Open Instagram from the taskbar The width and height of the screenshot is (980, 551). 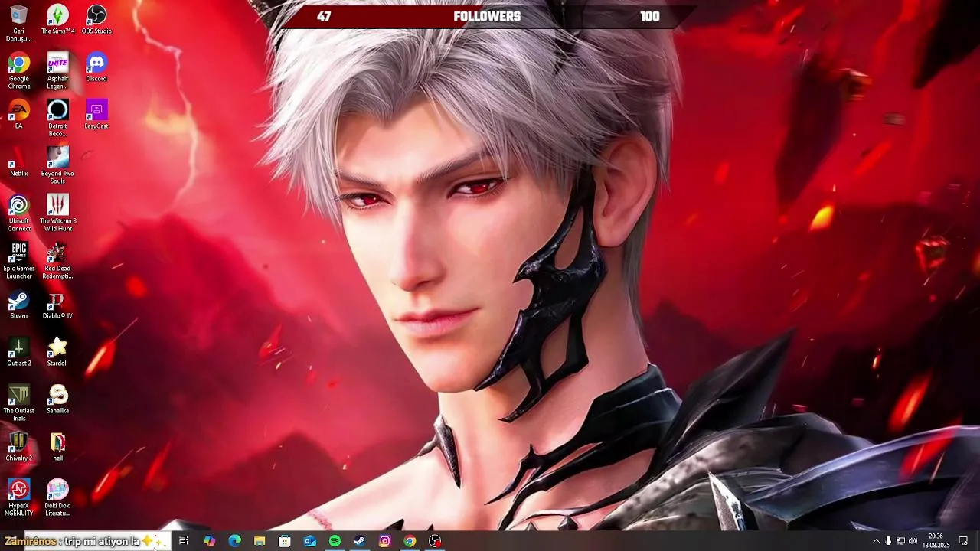(x=384, y=541)
